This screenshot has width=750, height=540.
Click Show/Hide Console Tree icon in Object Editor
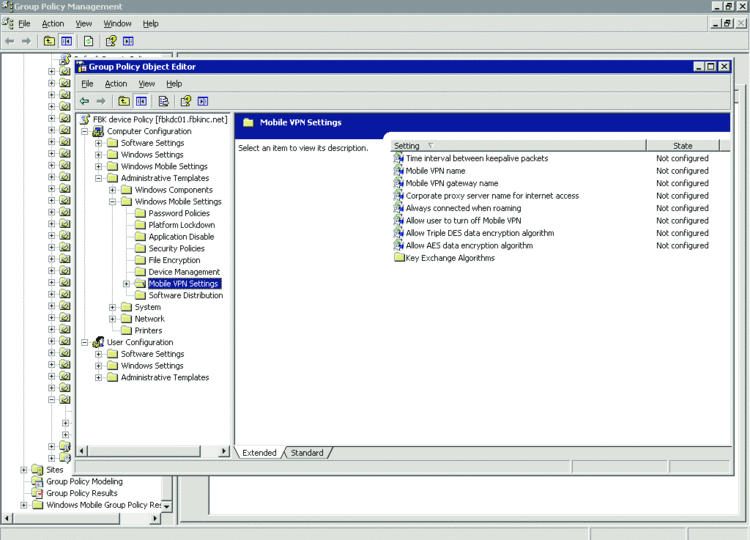coord(142,101)
